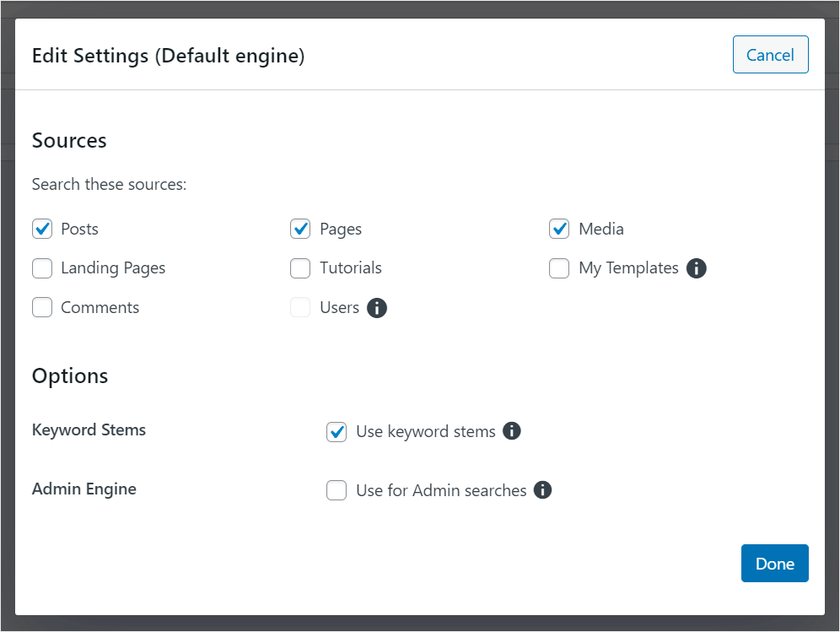Enable the Comments source checkbox
The height and width of the screenshot is (632, 840).
click(42, 308)
